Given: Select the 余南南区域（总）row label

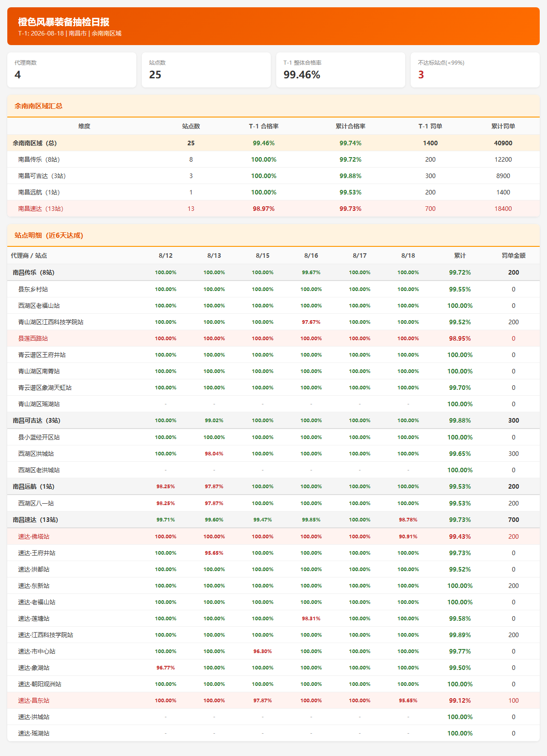Looking at the screenshot, I should (35, 143).
